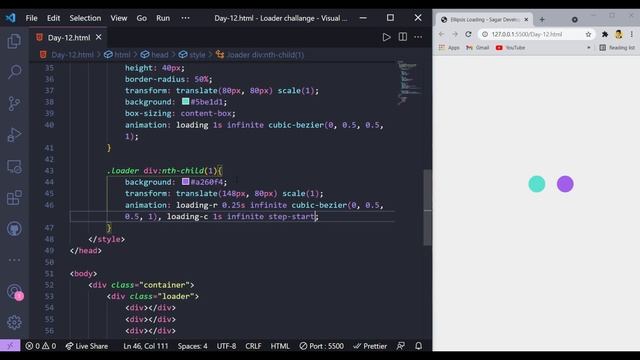Open Chrome Extensions puzzle icon
The image size is (640, 360).
[605, 34]
